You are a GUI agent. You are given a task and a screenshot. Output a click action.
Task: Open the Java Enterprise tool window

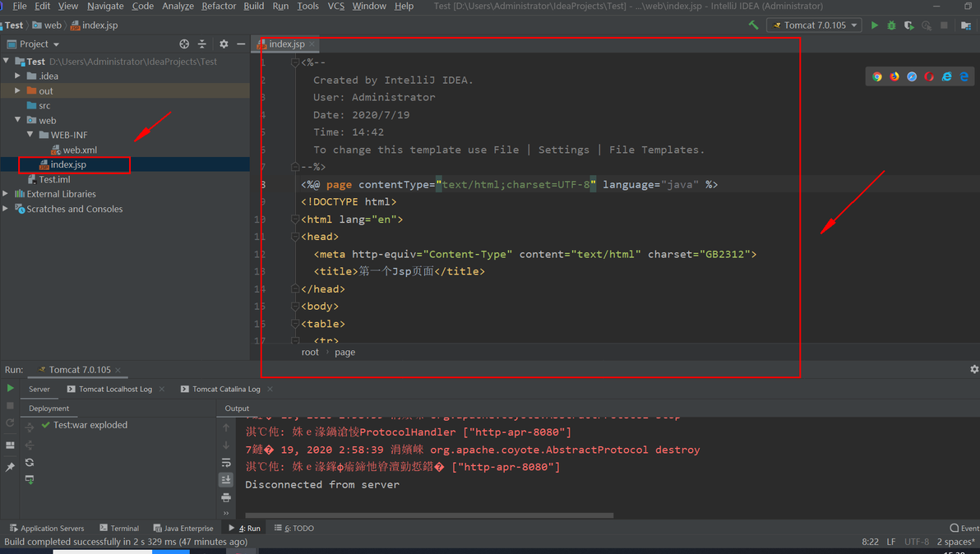pos(183,528)
